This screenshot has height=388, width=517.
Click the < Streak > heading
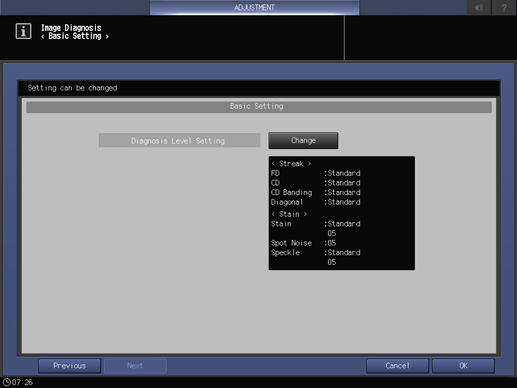(291, 164)
